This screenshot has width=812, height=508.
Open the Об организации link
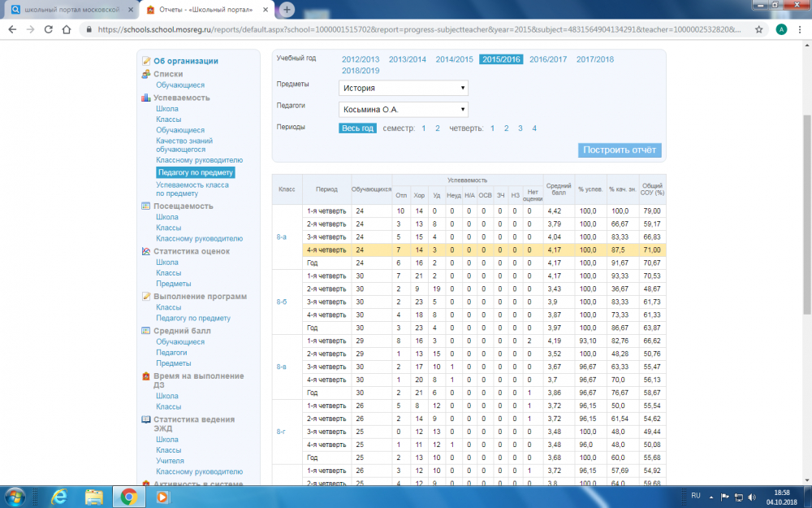click(x=186, y=61)
